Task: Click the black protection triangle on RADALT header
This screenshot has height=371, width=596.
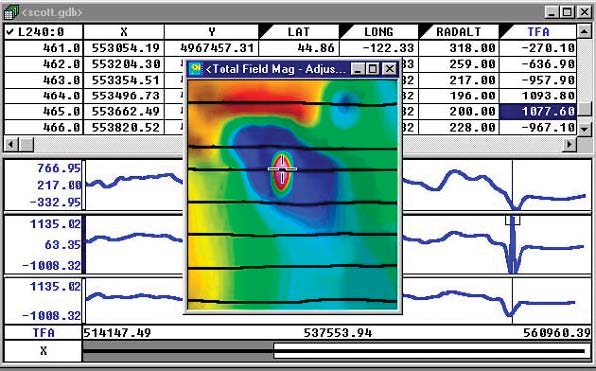Action: 425,31
